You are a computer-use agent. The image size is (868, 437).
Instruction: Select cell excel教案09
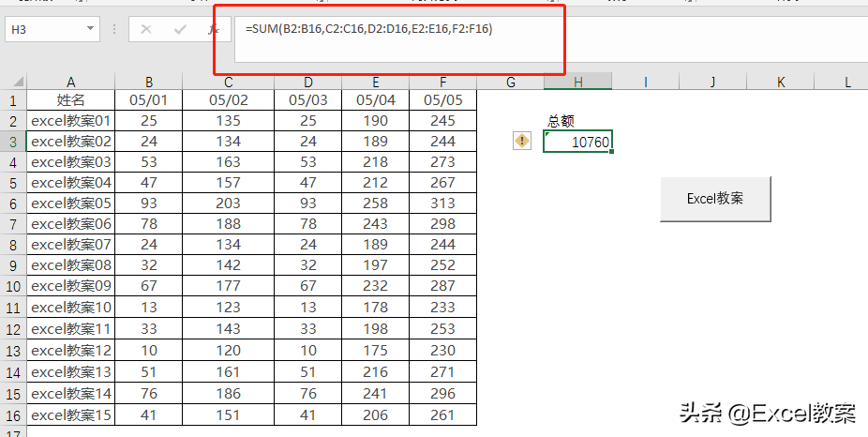coord(71,286)
